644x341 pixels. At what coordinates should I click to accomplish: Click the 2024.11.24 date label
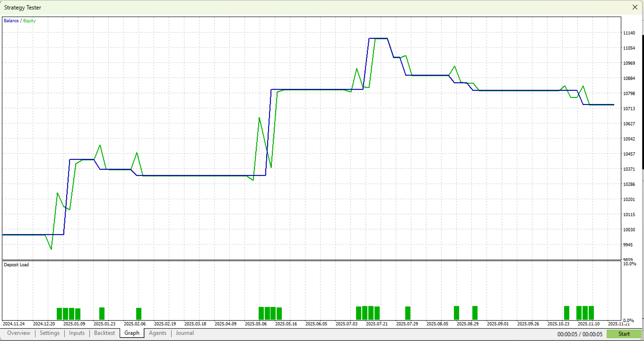pos(14,324)
